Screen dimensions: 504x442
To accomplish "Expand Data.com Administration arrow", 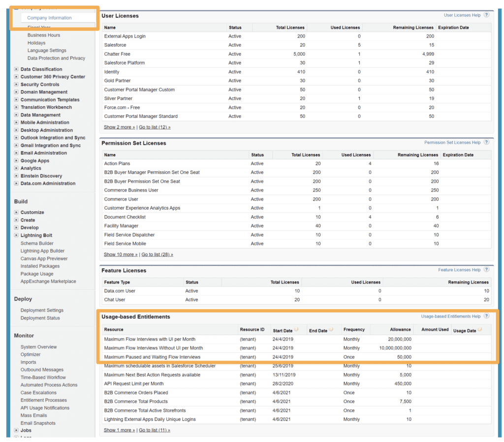I will (x=16, y=183).
